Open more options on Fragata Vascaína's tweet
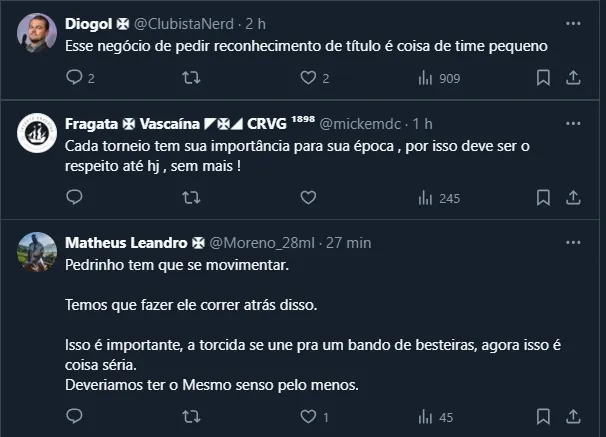Screen dimensions: 606x437 (x=573, y=124)
